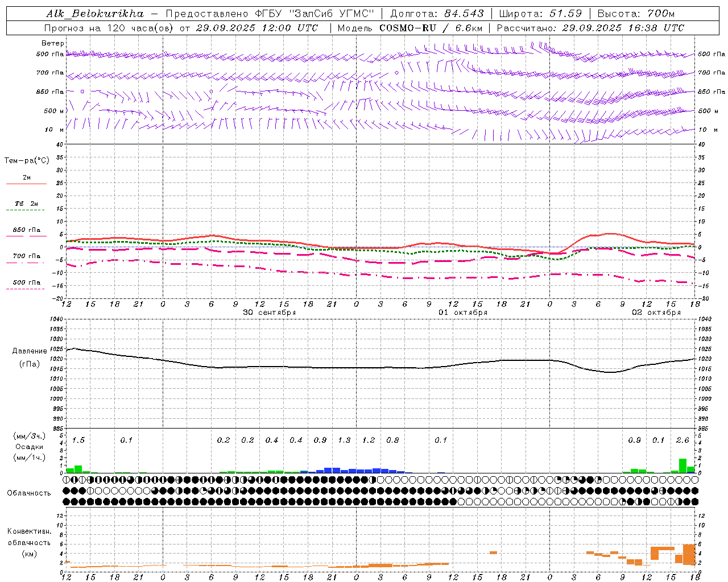This screenshot has height=582, width=728.
Task: Select the precipitation value 1.3
Action: pyautogui.click(x=344, y=440)
